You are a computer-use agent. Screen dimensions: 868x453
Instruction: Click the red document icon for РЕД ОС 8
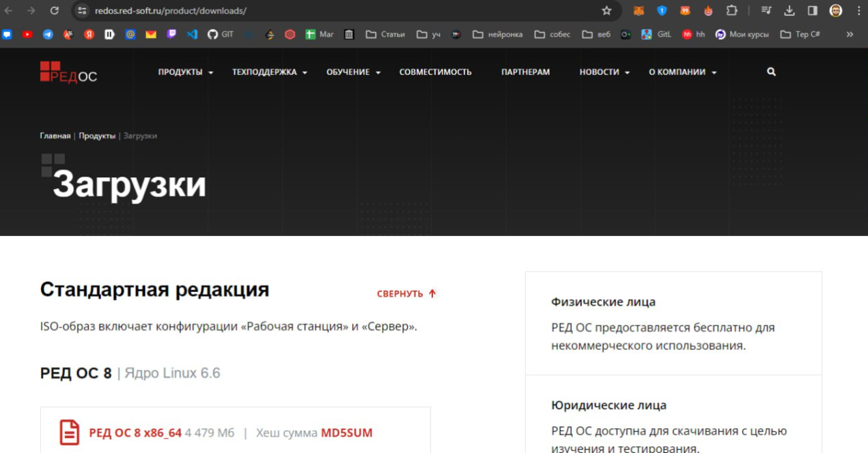(70, 433)
